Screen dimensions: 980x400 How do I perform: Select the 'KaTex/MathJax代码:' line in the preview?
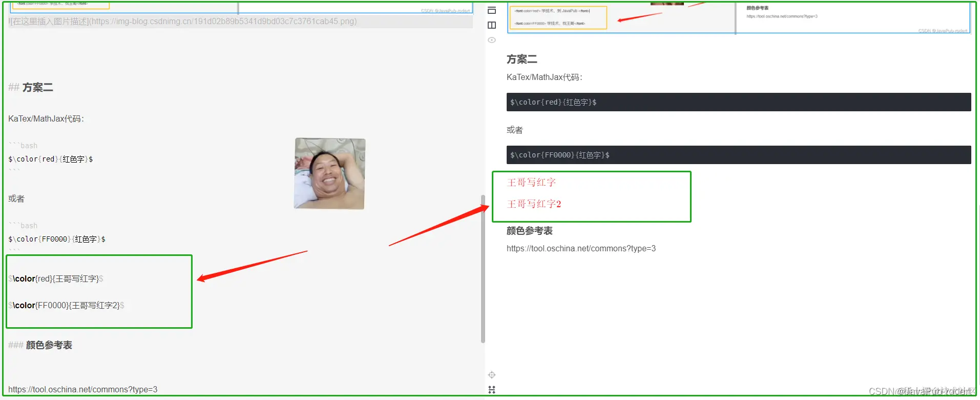545,77
